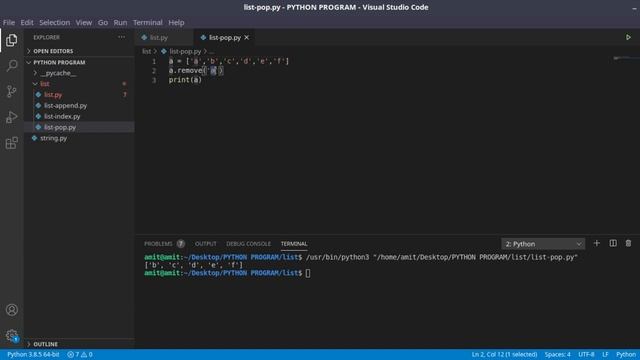
Task: Click errors and warnings status bar indicator
Action: tap(80, 354)
